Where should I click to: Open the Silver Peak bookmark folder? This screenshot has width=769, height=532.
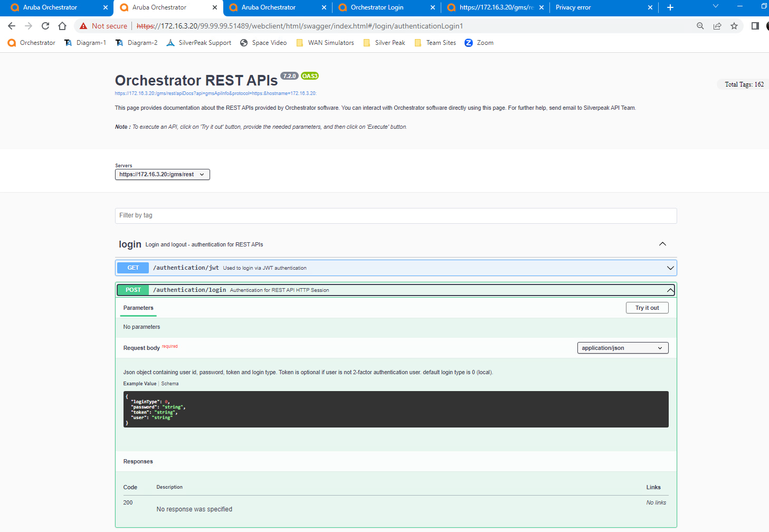pos(384,43)
